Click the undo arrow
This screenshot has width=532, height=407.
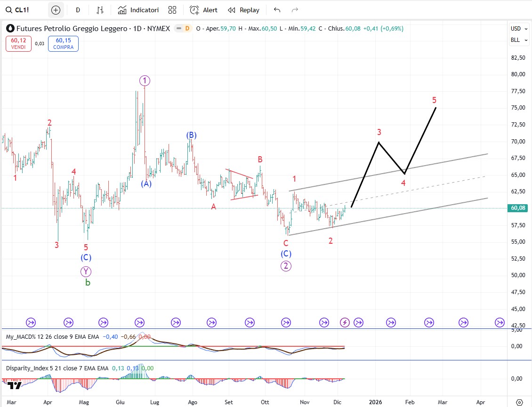[x=277, y=10]
